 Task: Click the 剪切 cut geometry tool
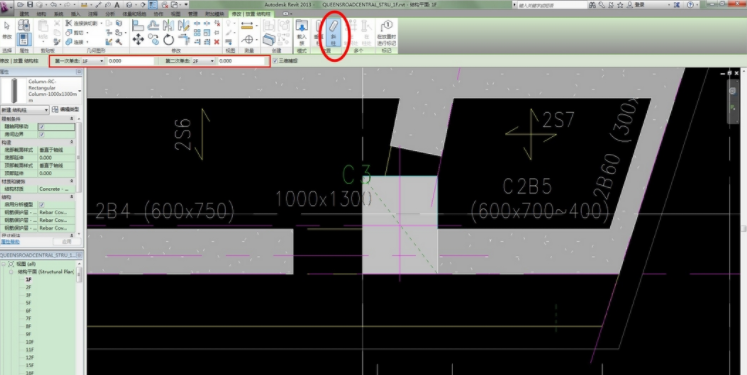point(77,33)
